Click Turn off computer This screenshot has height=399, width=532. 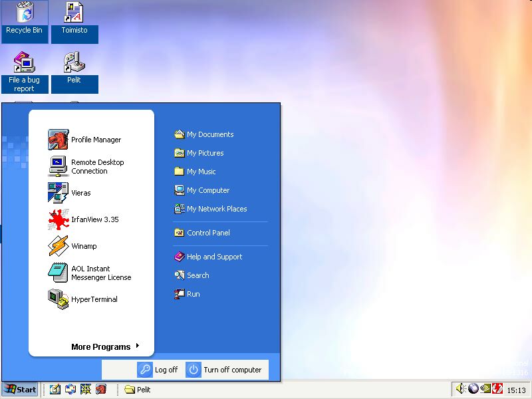click(224, 370)
